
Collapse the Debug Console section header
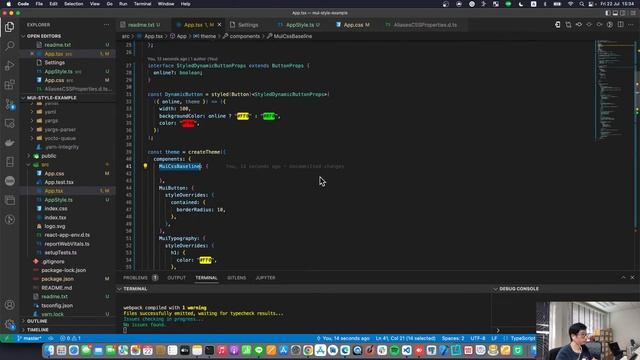coord(519,289)
